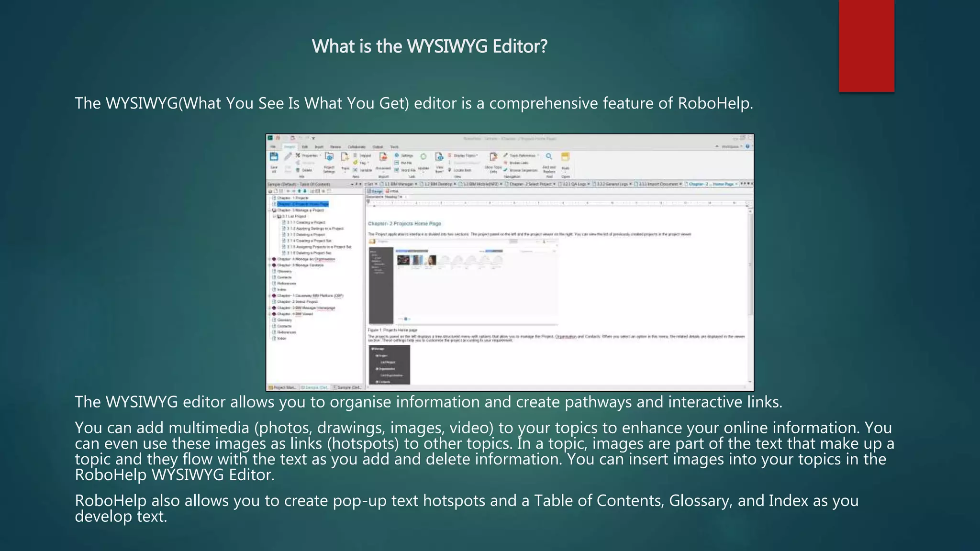Click Broken Links in Navigation group

pyautogui.click(x=516, y=163)
